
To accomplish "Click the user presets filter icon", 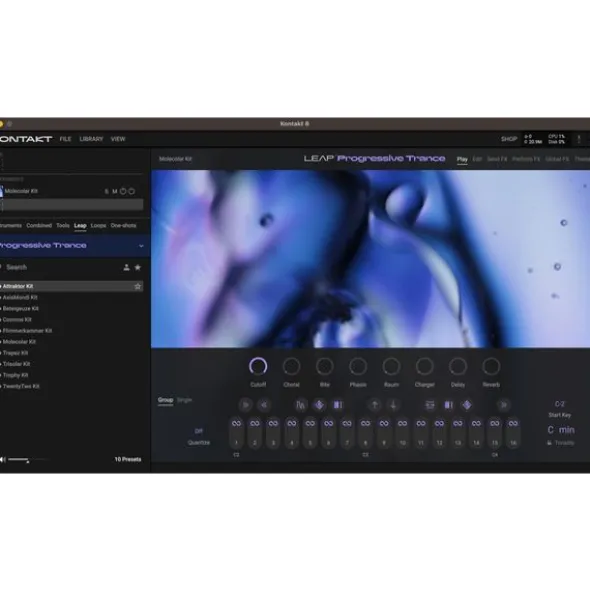I will coord(127,267).
